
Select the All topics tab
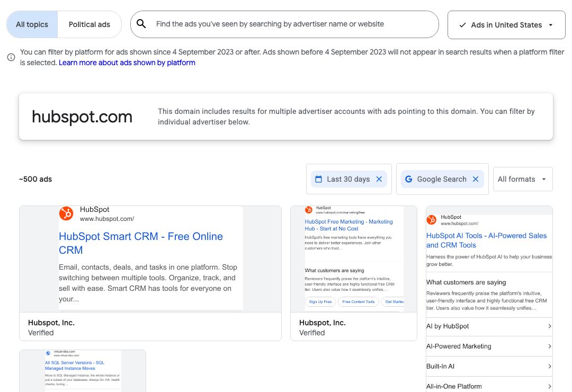pos(32,24)
